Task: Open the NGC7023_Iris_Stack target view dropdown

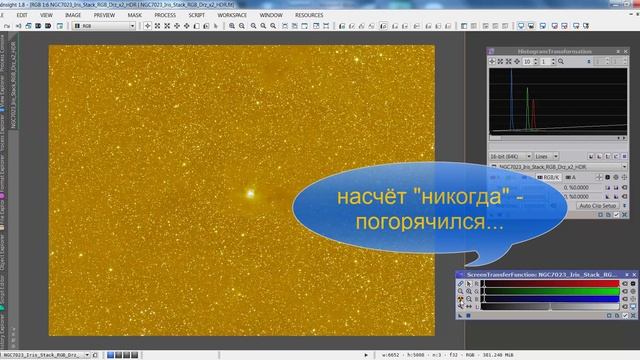Action: [559, 167]
